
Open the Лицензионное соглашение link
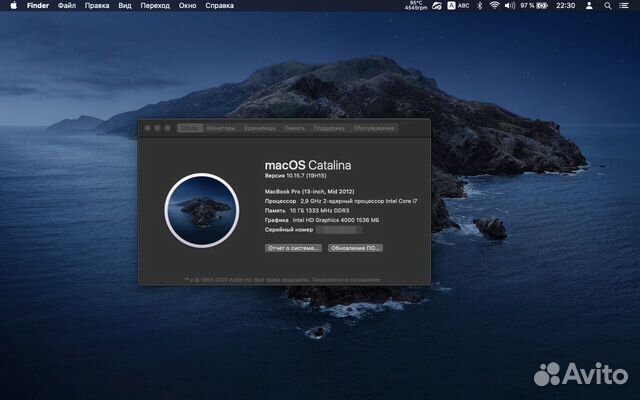[x=346, y=280]
